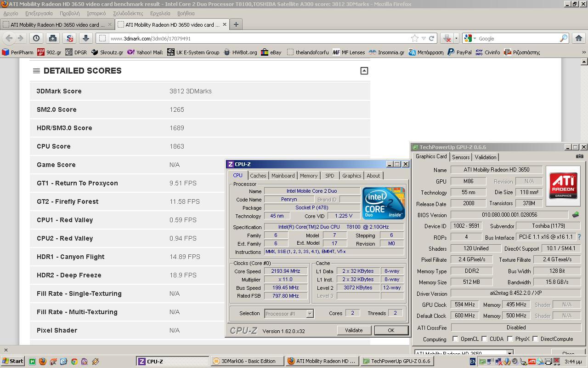The image size is (588, 368).
Task: Open the PayPal bookmark
Action: pos(459,52)
